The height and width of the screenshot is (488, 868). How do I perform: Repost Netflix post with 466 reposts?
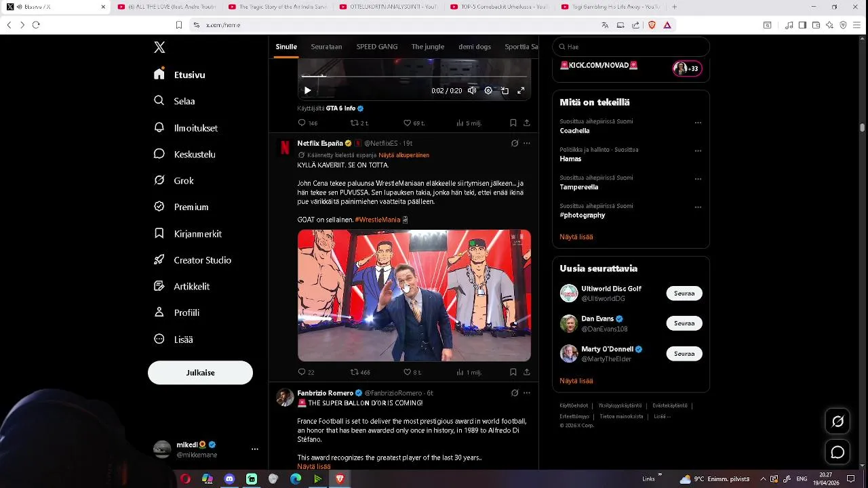point(360,372)
